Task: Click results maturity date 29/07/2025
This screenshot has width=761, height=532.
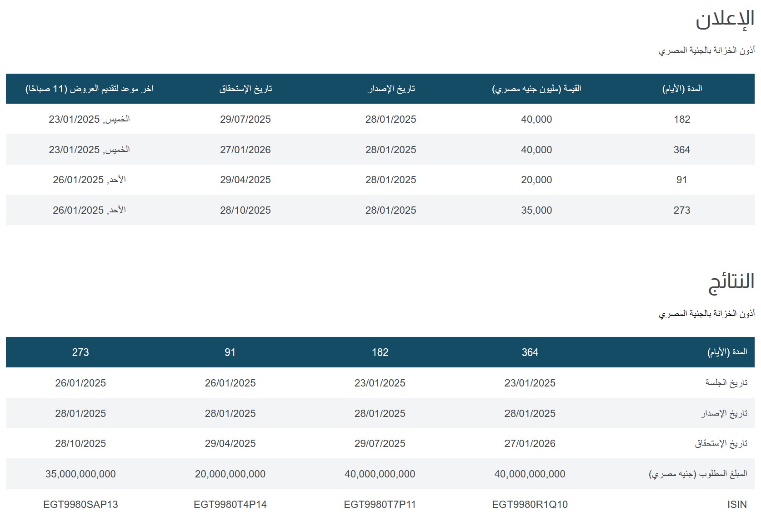Action: (380, 443)
